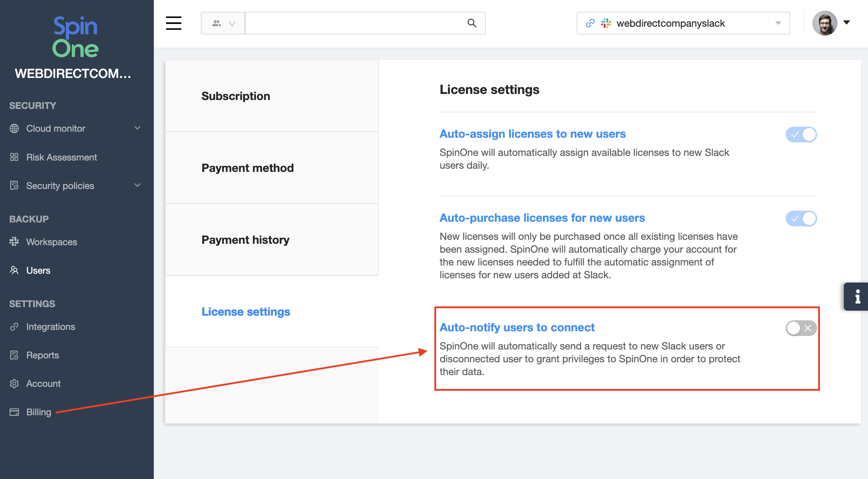The image size is (868, 479).
Task: Click the Risk Assessment grid icon
Action: (14, 157)
